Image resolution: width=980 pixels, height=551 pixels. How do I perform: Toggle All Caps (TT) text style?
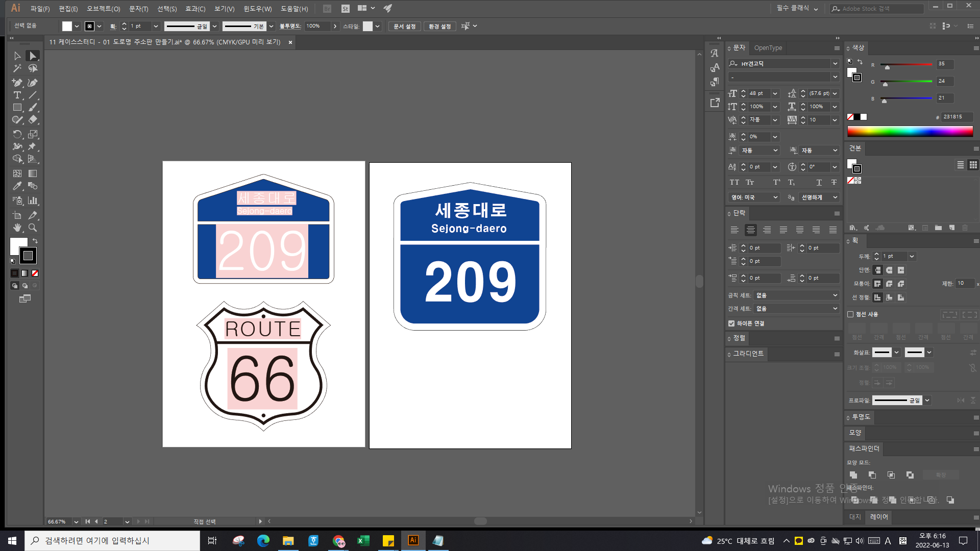734,182
